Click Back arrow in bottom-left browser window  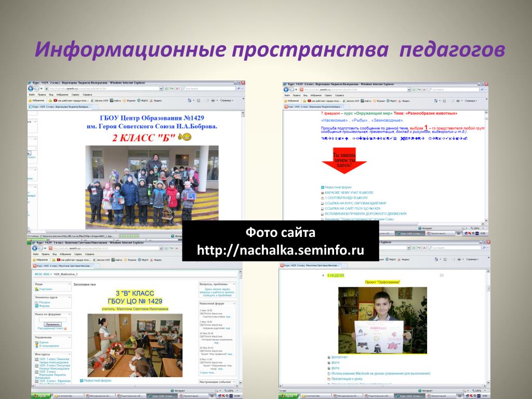point(35,248)
